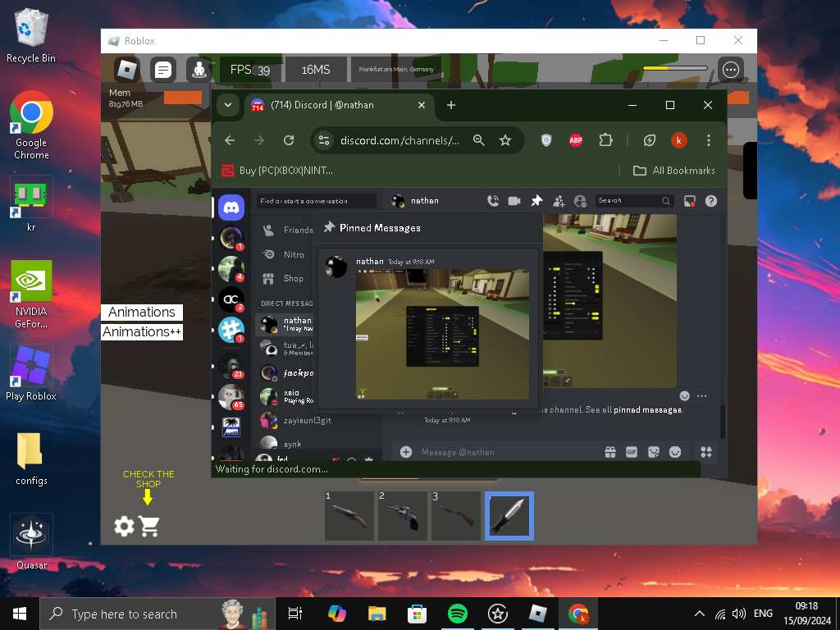Click the Animations button in Roblox

tap(142, 313)
